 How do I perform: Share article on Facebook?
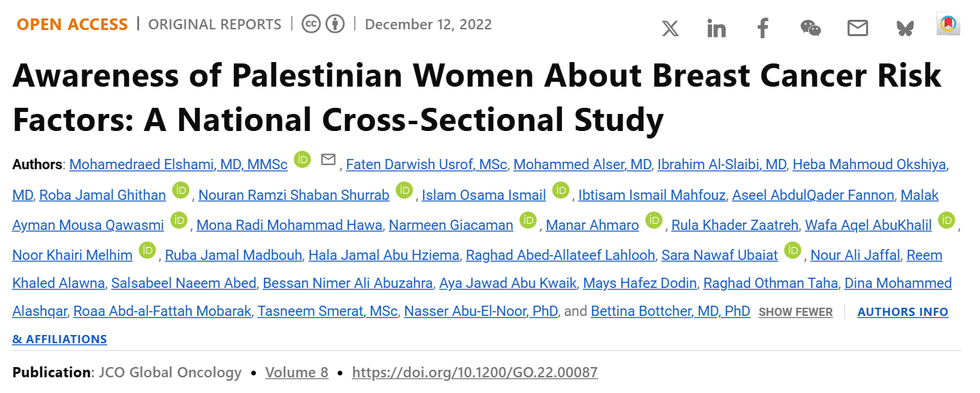762,28
